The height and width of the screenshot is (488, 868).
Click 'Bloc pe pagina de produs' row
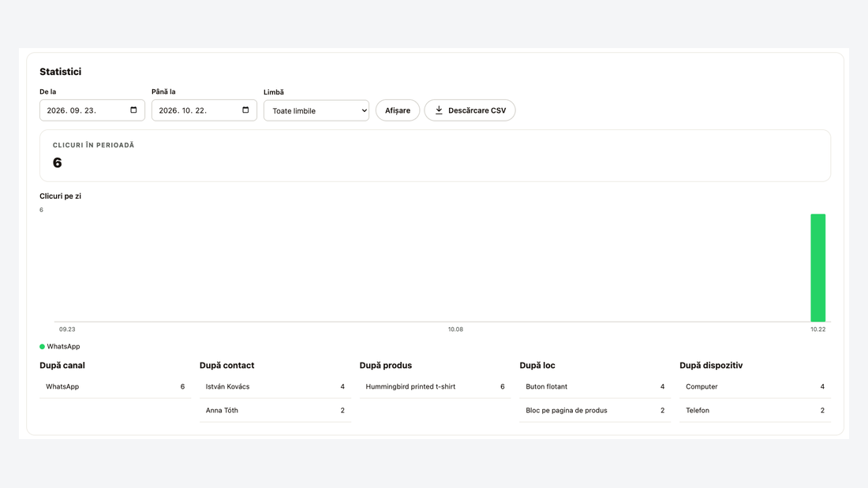(595, 411)
